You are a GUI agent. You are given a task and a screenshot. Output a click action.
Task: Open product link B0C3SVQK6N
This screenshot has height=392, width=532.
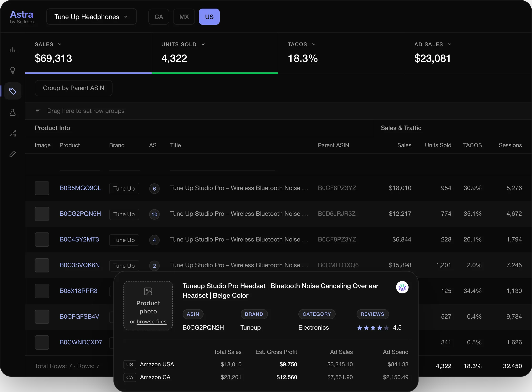(x=80, y=265)
